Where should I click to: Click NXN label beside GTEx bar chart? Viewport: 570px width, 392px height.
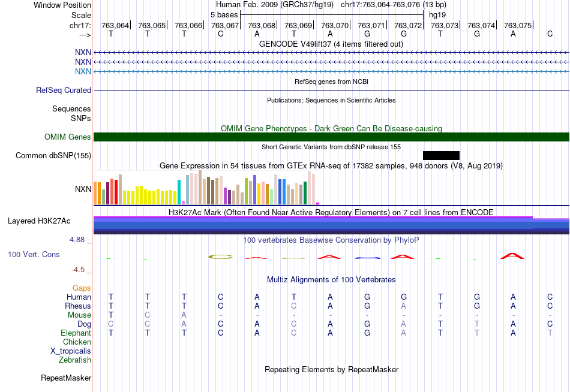83,189
